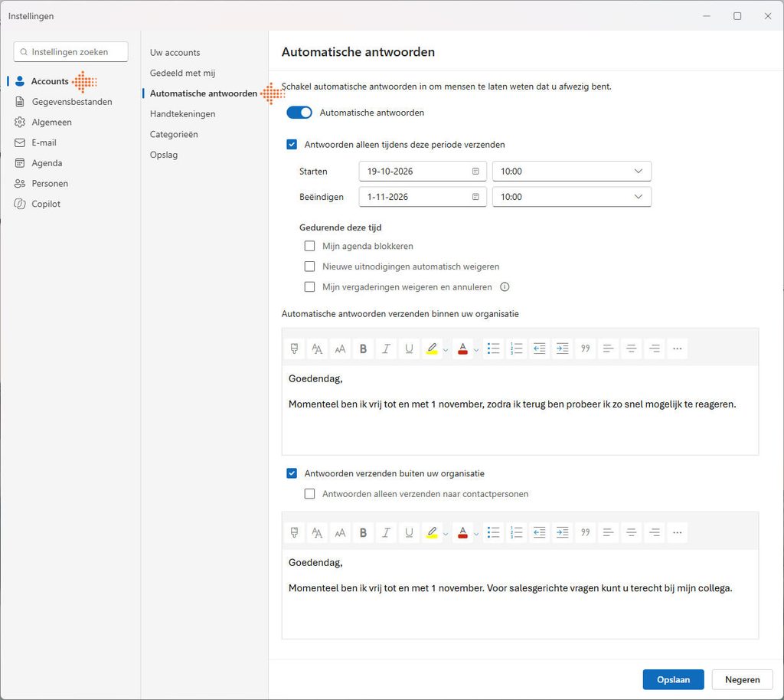Go to Gedeeld met mij page
Screen dimensions: 784x700
pos(182,73)
